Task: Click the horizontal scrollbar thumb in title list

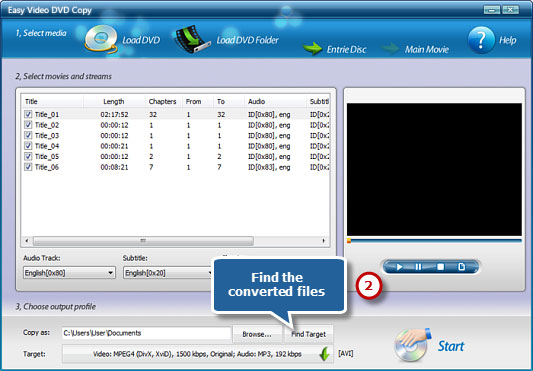Action: point(143,241)
